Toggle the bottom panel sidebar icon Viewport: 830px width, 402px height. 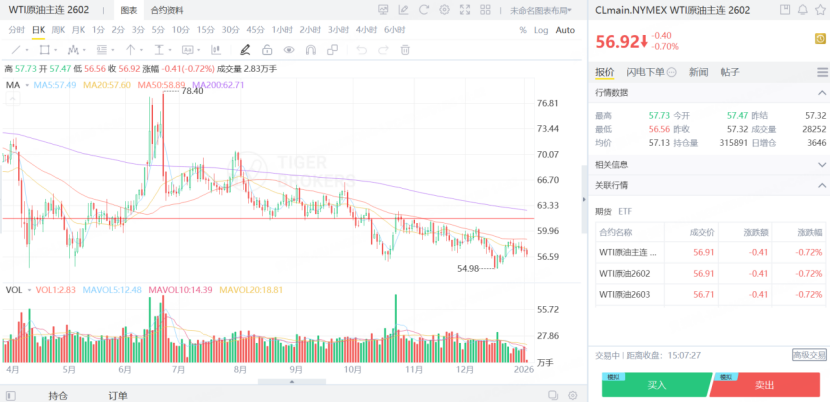click(x=11, y=395)
